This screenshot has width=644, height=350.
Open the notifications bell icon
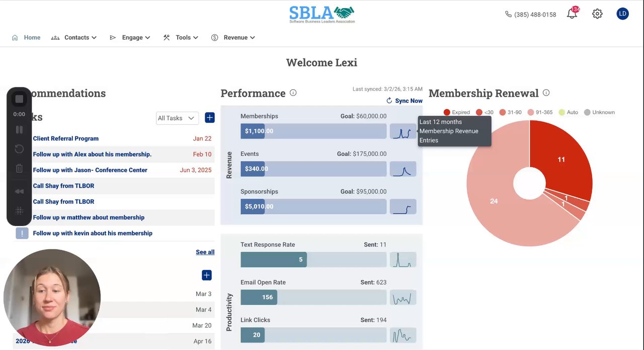pyautogui.click(x=572, y=14)
